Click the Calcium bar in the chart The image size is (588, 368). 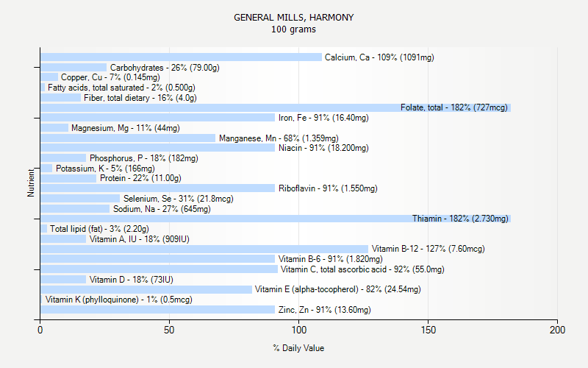coord(181,57)
